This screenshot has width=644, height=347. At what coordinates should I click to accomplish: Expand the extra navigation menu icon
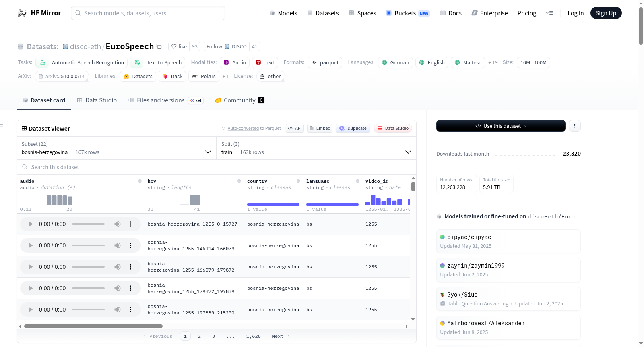click(x=549, y=13)
